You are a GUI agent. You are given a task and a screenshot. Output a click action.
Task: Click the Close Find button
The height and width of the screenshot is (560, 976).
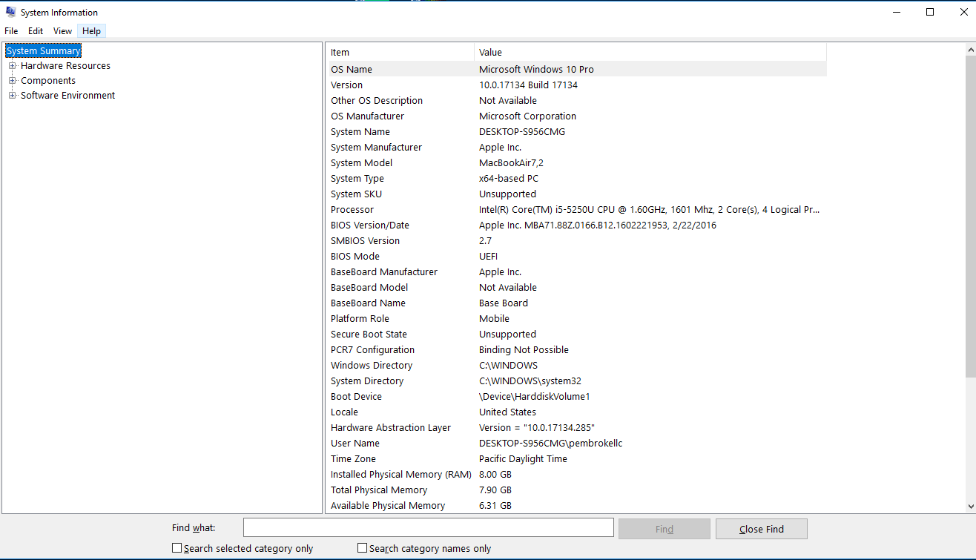762,529
